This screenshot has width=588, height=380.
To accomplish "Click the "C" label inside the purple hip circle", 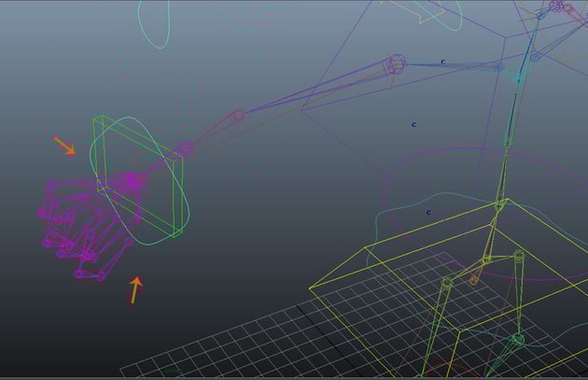I will point(428,213).
